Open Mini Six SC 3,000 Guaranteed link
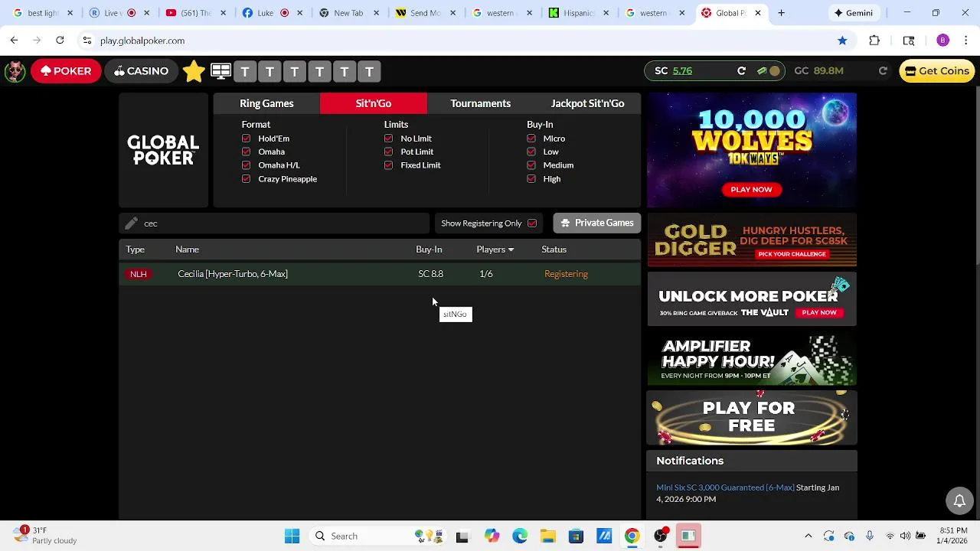The width and height of the screenshot is (980, 551). pyautogui.click(x=725, y=487)
